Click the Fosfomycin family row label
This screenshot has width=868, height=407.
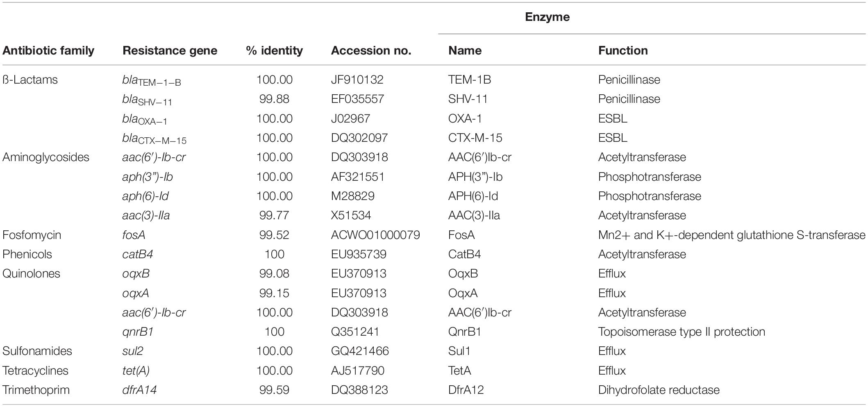pos(32,235)
